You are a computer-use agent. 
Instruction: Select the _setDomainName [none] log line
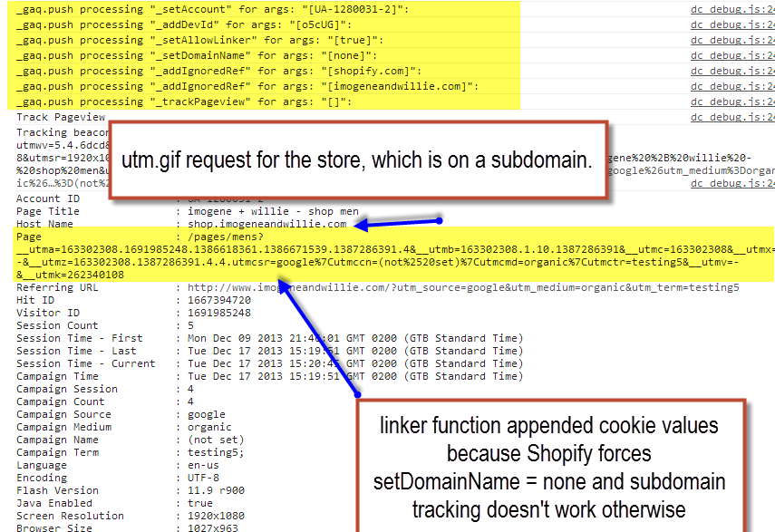pos(197,55)
